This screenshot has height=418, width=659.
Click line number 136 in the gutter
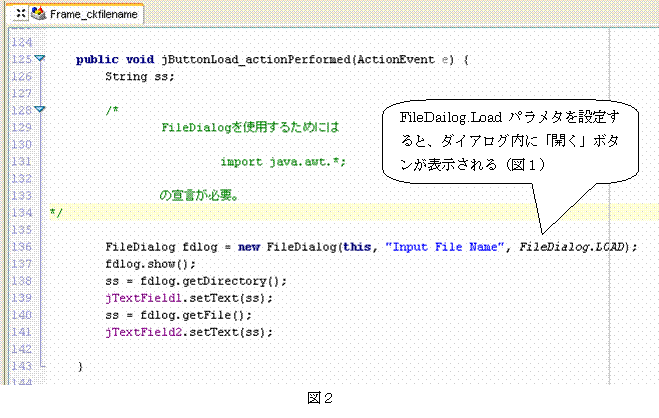click(18, 246)
